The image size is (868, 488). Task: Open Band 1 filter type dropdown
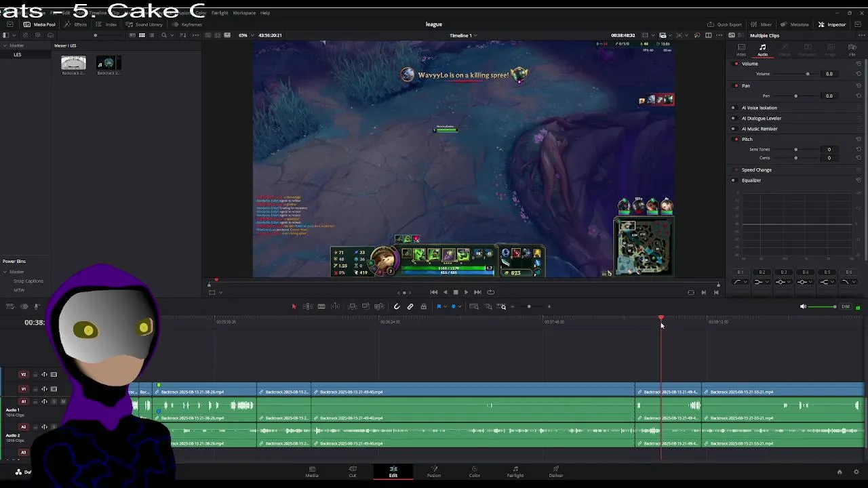tap(741, 282)
